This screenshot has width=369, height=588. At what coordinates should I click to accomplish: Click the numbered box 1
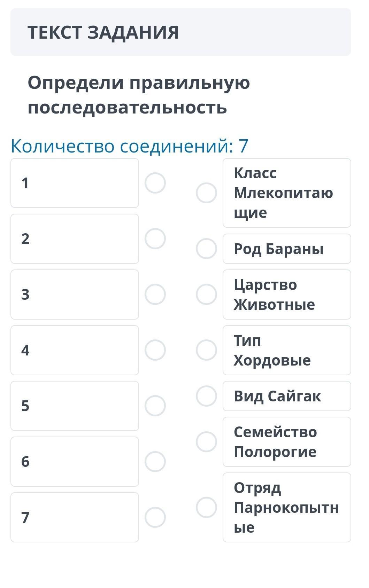[75, 183]
